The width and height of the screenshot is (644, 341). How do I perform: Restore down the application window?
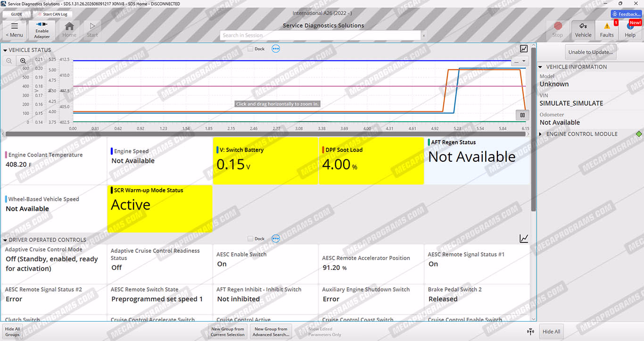[x=620, y=4]
